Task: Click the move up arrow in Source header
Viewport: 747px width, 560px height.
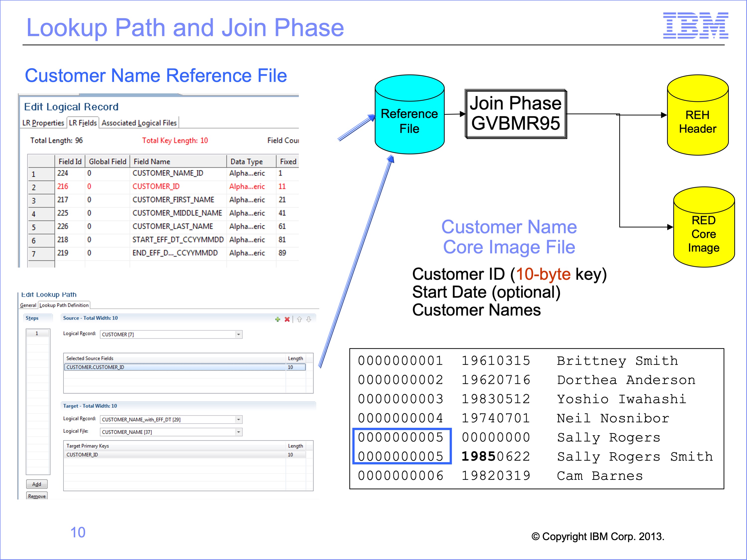Action: pos(299,319)
